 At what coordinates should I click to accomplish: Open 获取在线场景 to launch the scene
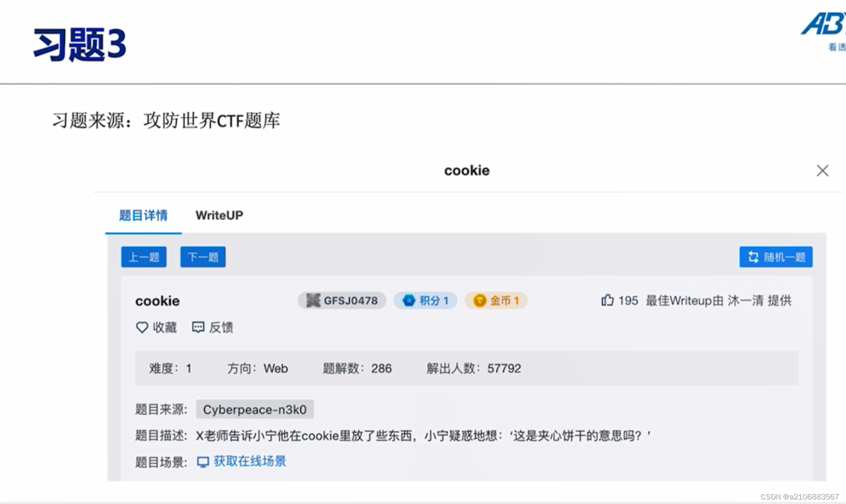249,461
